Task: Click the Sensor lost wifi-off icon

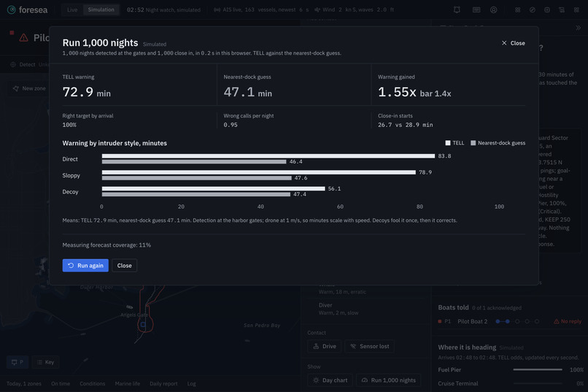Action: (353, 346)
